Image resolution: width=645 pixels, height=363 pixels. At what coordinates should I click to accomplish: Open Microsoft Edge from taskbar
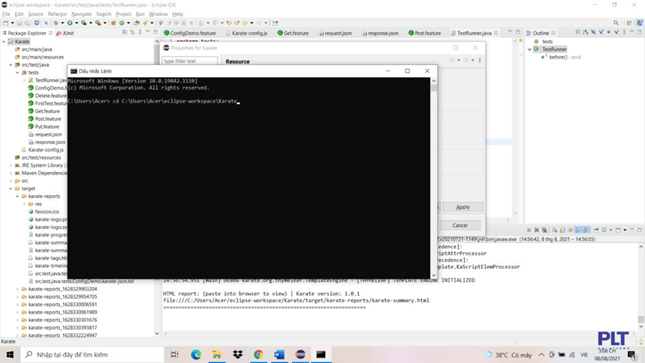(x=196, y=354)
